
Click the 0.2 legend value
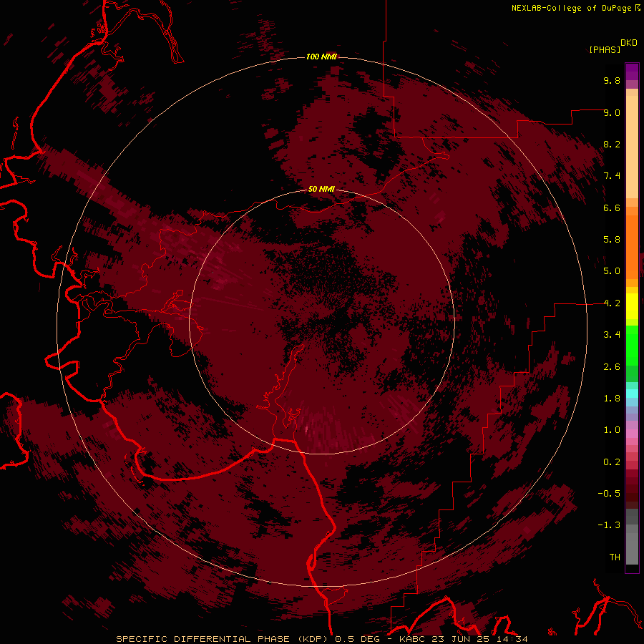[x=612, y=462]
